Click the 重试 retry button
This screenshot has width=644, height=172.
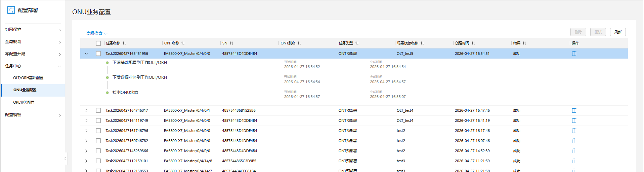pos(598,32)
